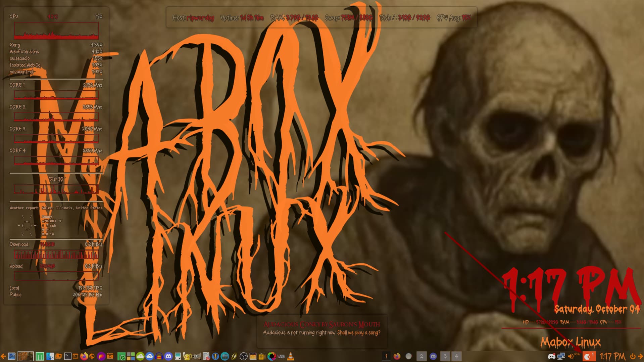The height and width of the screenshot is (362, 644).
Task: Click the right orange arrow panel button
Action: 640,356
